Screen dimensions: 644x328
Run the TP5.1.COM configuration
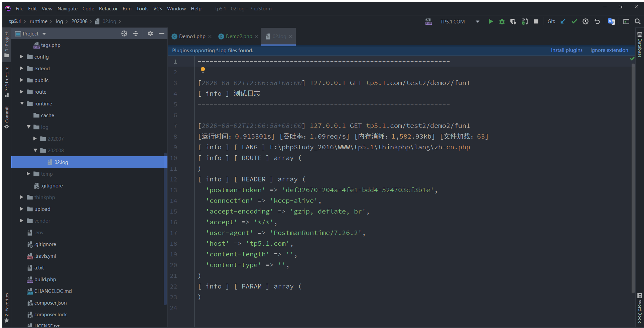coord(491,21)
